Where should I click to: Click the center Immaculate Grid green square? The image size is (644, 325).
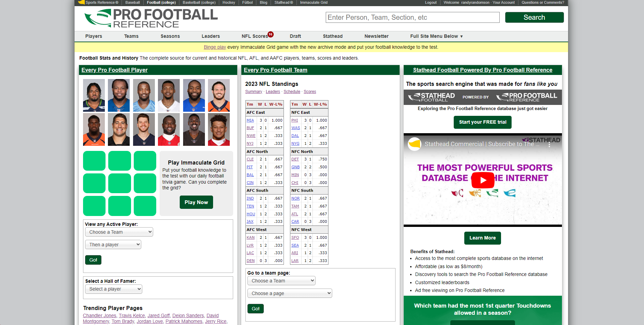coord(119,183)
